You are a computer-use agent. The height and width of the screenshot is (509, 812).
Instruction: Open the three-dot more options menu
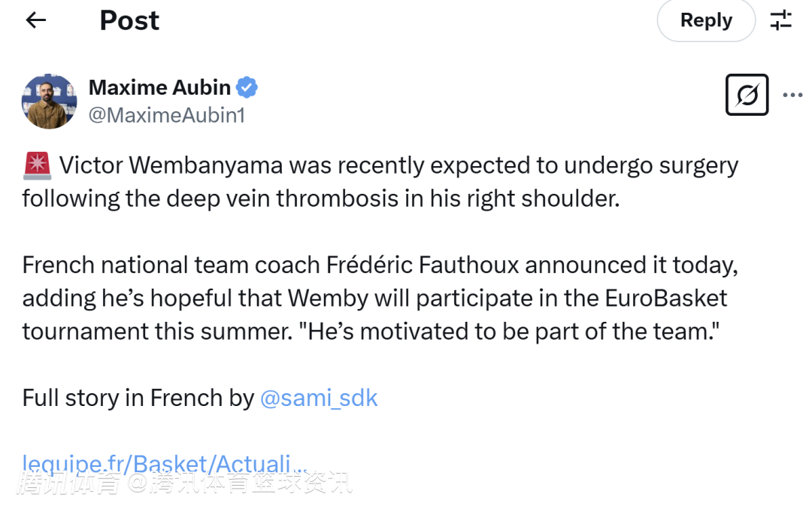click(792, 95)
